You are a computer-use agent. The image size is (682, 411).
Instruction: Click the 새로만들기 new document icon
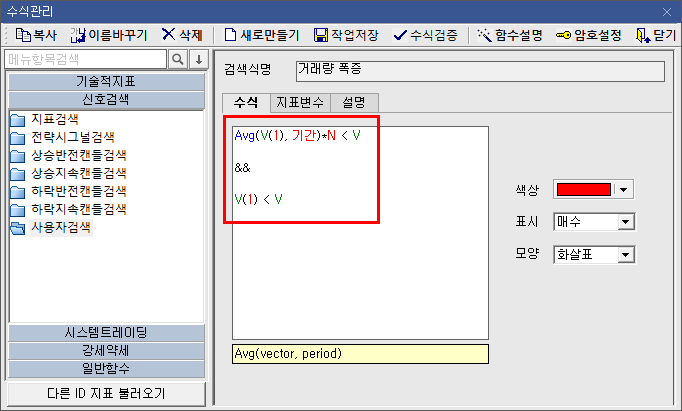pyautogui.click(x=230, y=35)
